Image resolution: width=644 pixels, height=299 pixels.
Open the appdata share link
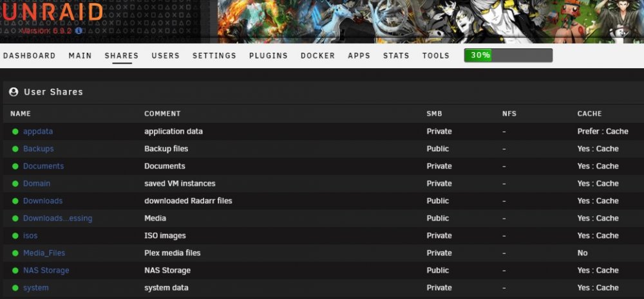coord(38,132)
